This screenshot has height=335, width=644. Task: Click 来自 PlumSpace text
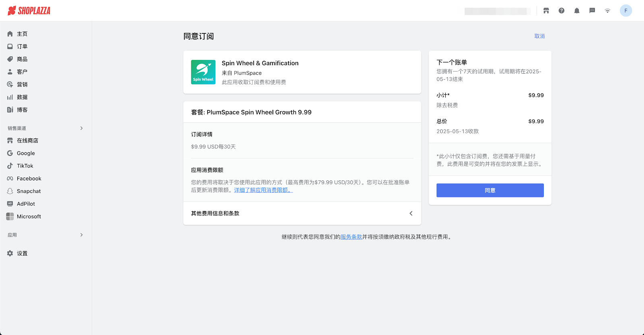242,73
